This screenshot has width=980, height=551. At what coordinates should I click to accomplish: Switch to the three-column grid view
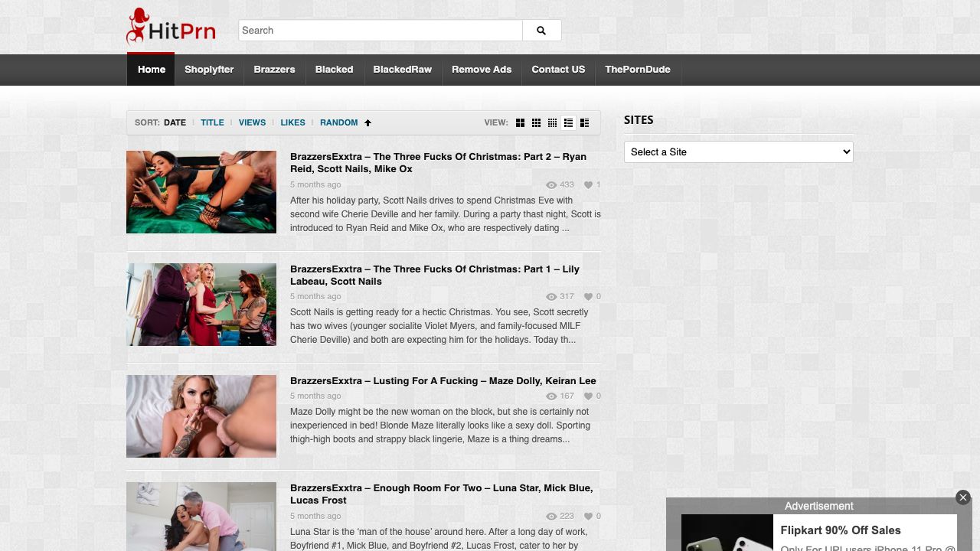click(536, 122)
